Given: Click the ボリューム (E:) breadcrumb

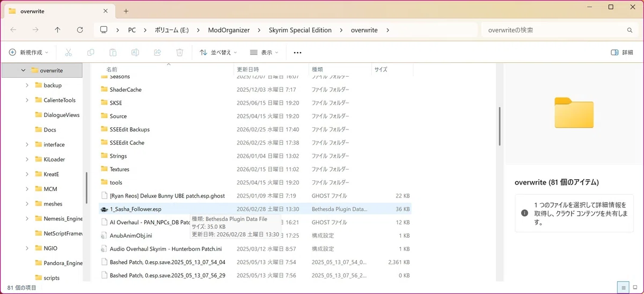Looking at the screenshot, I should point(171,30).
